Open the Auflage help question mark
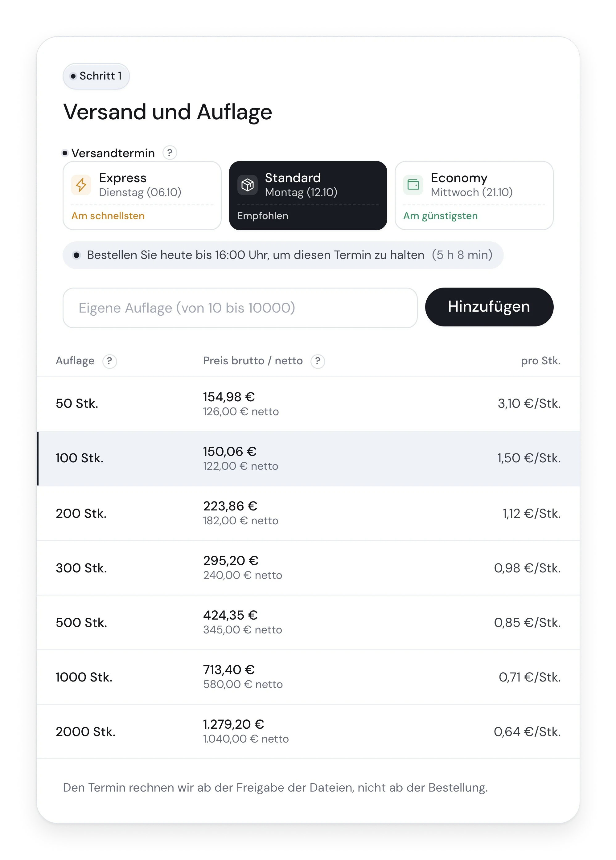 [110, 361]
